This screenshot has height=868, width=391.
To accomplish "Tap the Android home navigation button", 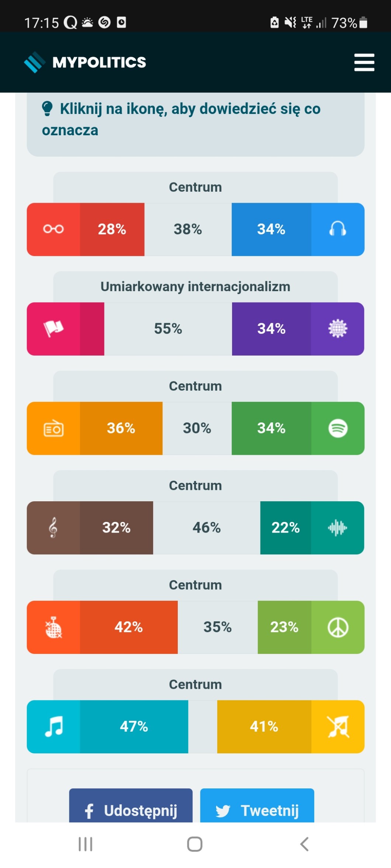I will [x=195, y=844].
